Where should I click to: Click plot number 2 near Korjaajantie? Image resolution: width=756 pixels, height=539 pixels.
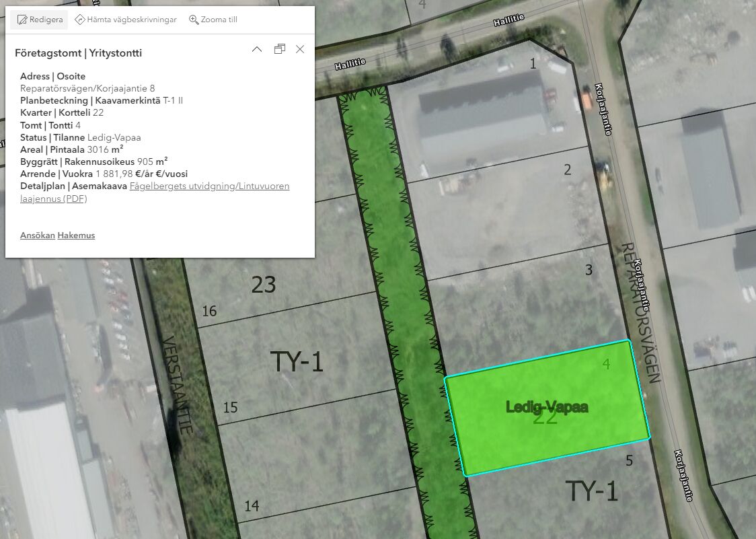(568, 170)
